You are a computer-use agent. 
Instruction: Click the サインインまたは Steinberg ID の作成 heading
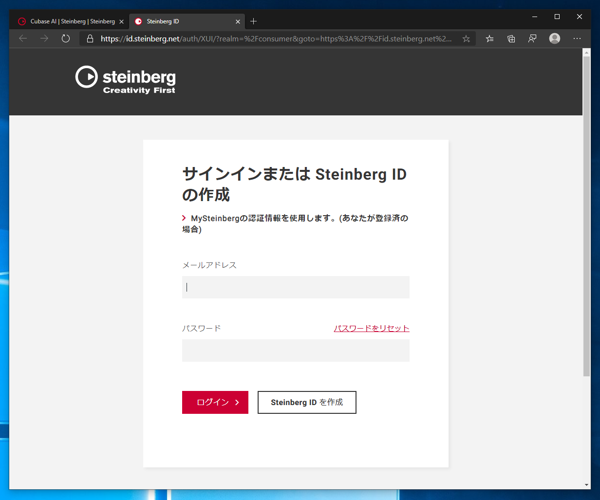(294, 184)
